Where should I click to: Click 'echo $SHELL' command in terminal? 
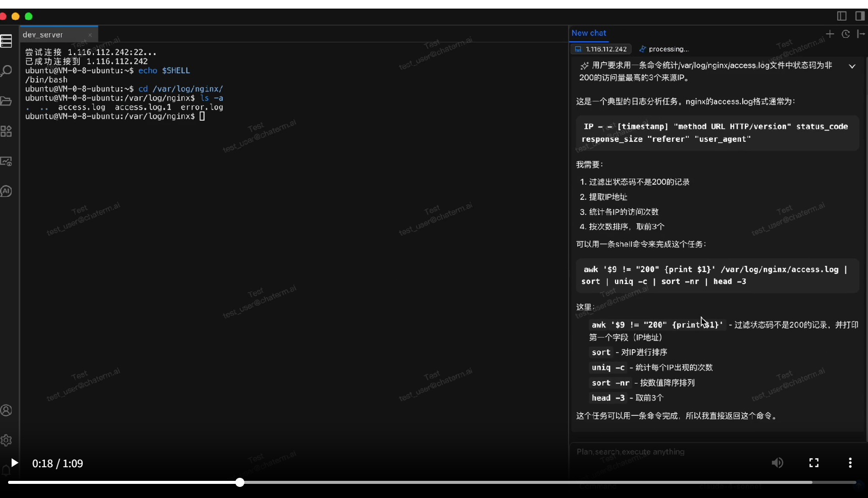(164, 71)
